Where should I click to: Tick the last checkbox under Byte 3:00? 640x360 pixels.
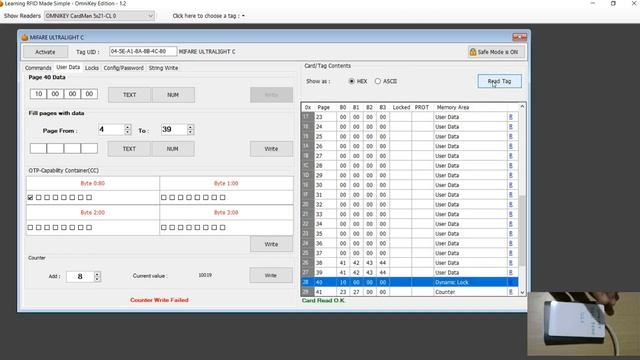point(222,227)
